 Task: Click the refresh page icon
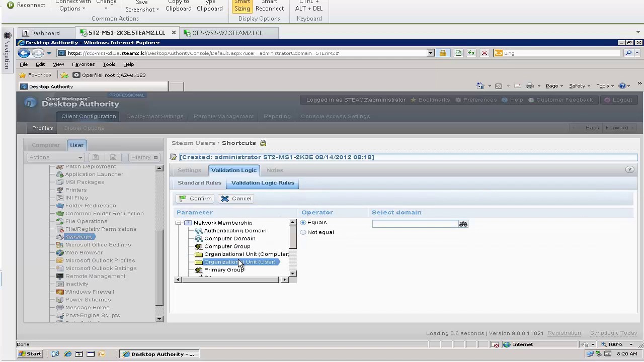471,53
